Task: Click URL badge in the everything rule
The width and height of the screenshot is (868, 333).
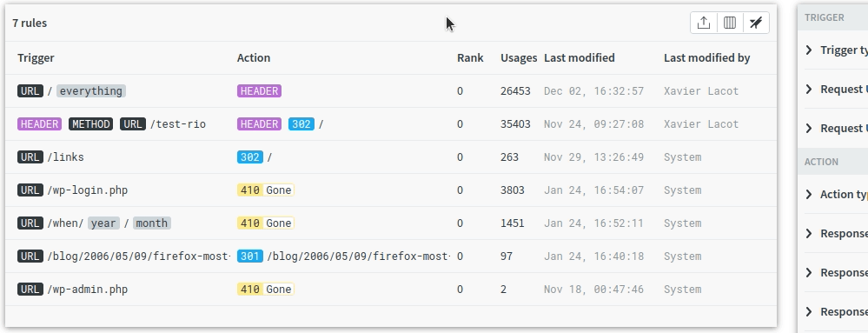Action: pos(30,91)
